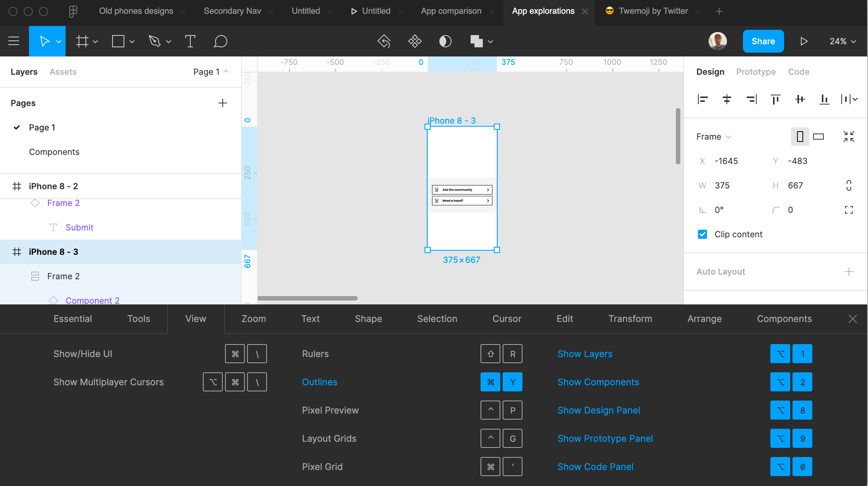Click the blue Share button
The height and width of the screenshot is (486, 868).
point(763,41)
